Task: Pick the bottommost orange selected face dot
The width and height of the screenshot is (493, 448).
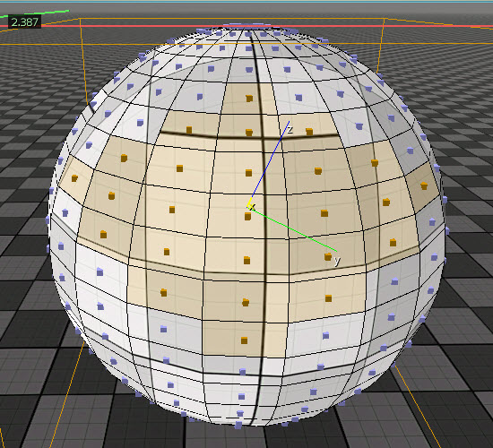Action: tap(244, 340)
